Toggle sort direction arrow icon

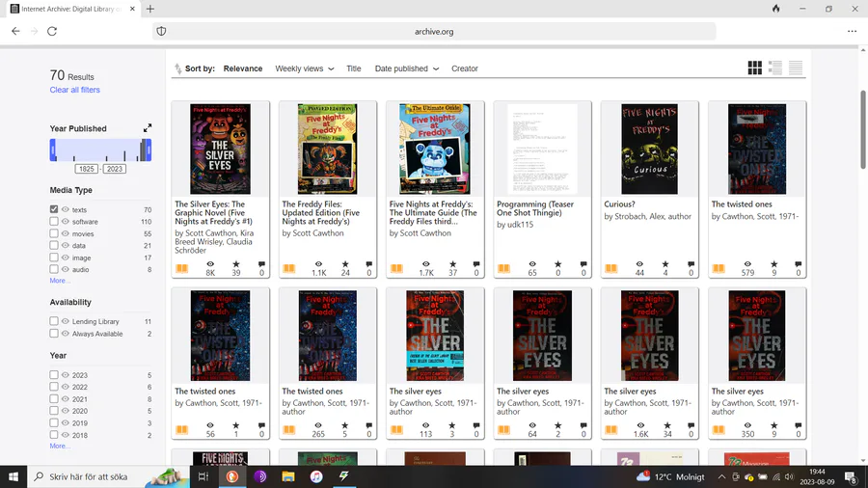pos(177,68)
